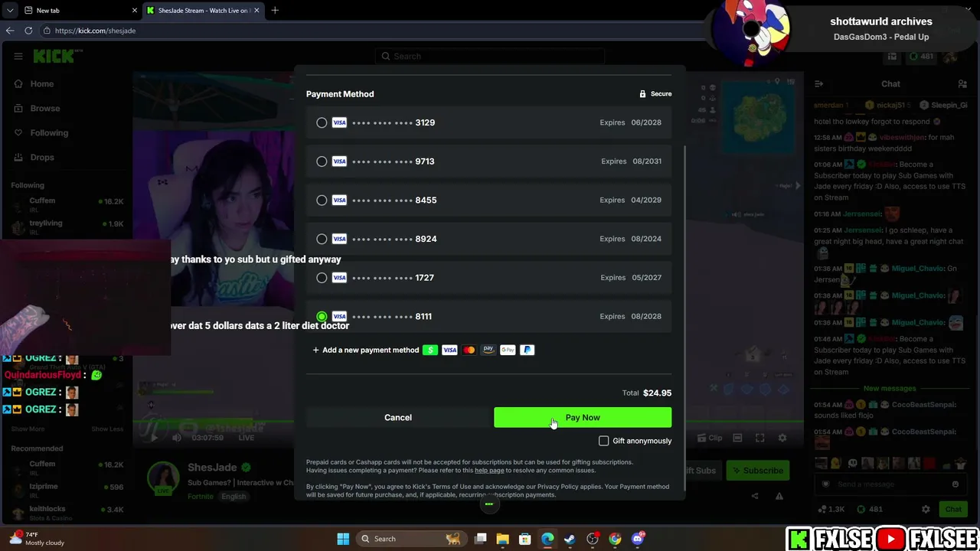Image resolution: width=980 pixels, height=551 pixels.
Task: Click the Subscribe button
Action: 757,471
